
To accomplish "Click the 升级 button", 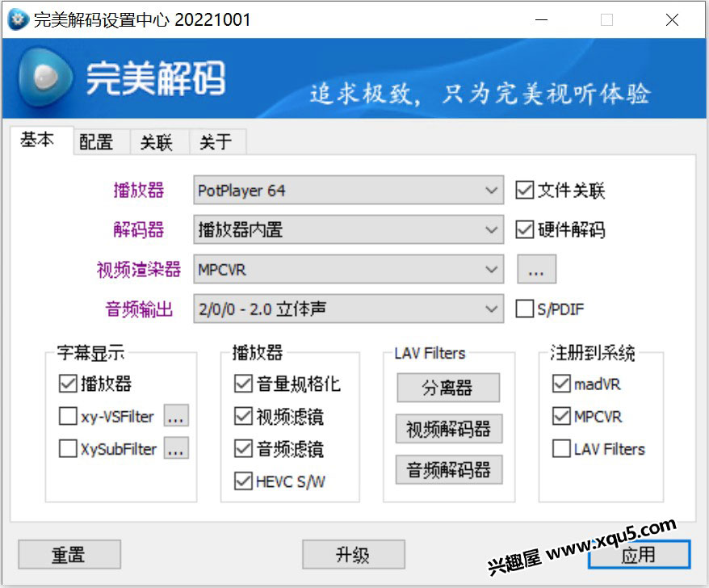I will (353, 555).
